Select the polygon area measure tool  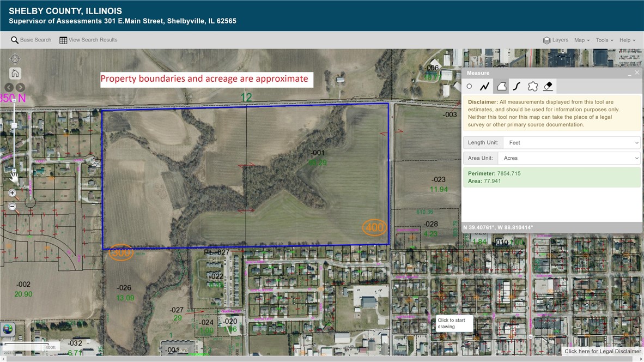coord(501,86)
